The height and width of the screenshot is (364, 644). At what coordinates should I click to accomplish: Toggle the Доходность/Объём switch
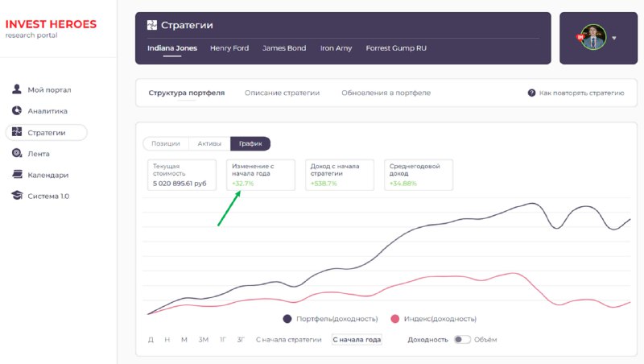461,339
